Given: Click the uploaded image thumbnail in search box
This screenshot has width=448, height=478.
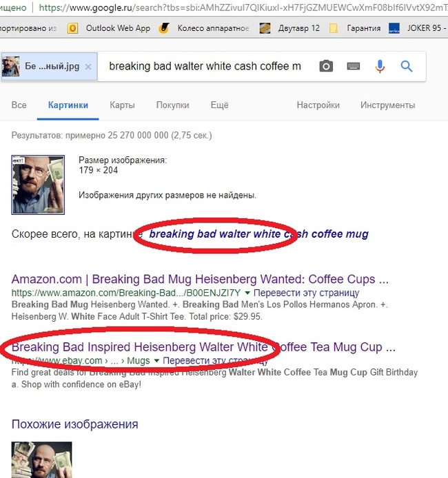Looking at the screenshot, I should pos(10,66).
